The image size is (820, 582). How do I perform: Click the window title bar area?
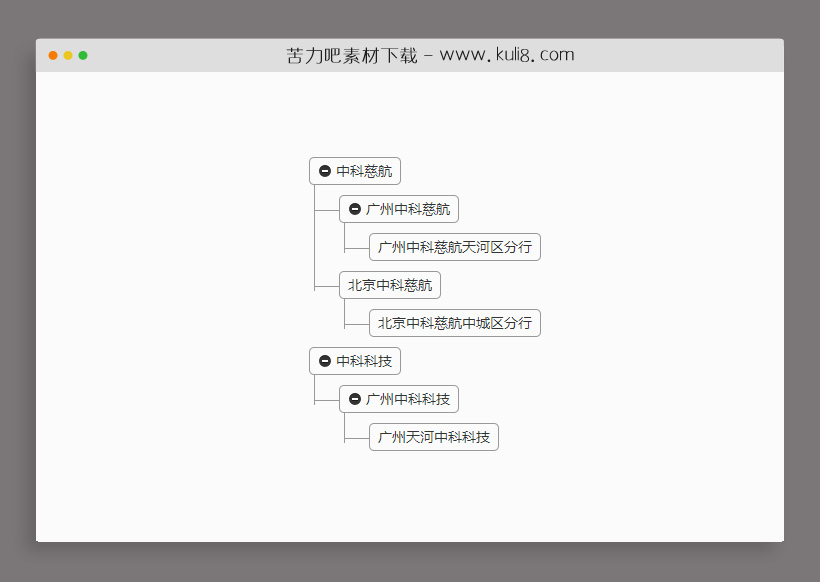tap(410, 55)
